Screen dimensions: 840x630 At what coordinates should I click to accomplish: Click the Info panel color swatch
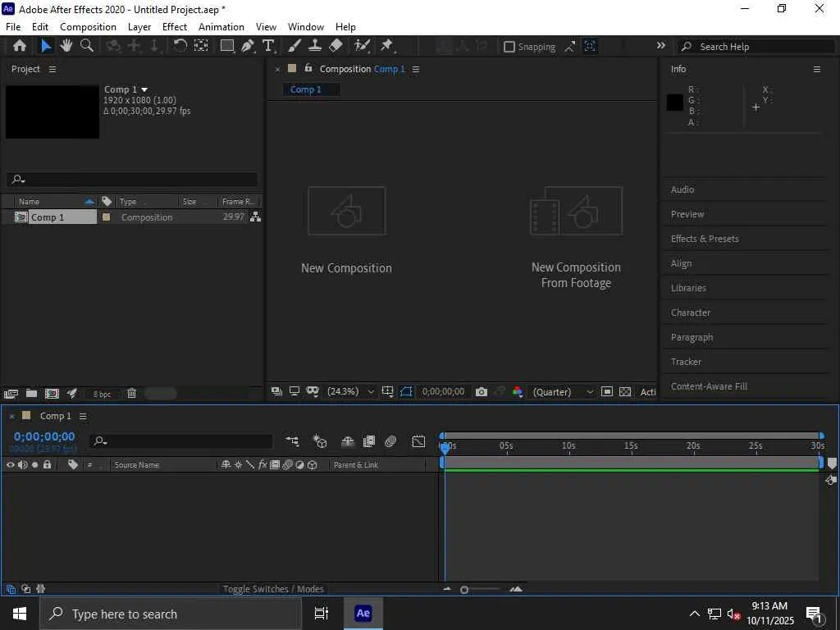[x=674, y=103]
